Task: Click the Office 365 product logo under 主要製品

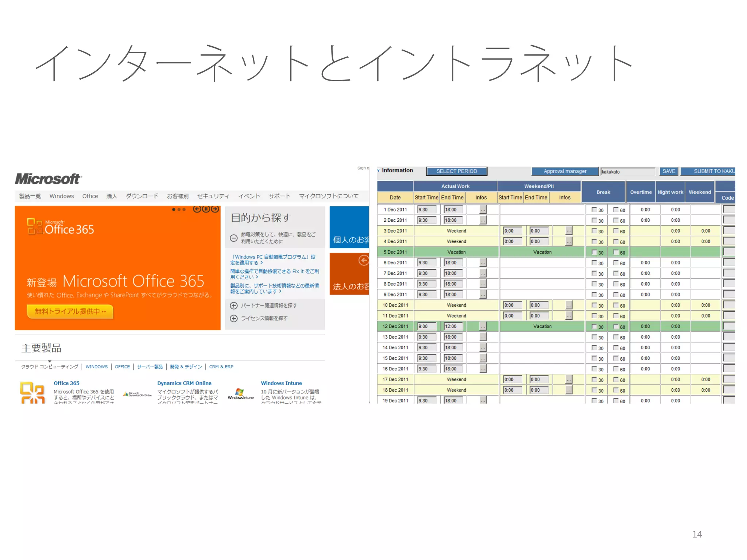Action: [32, 393]
